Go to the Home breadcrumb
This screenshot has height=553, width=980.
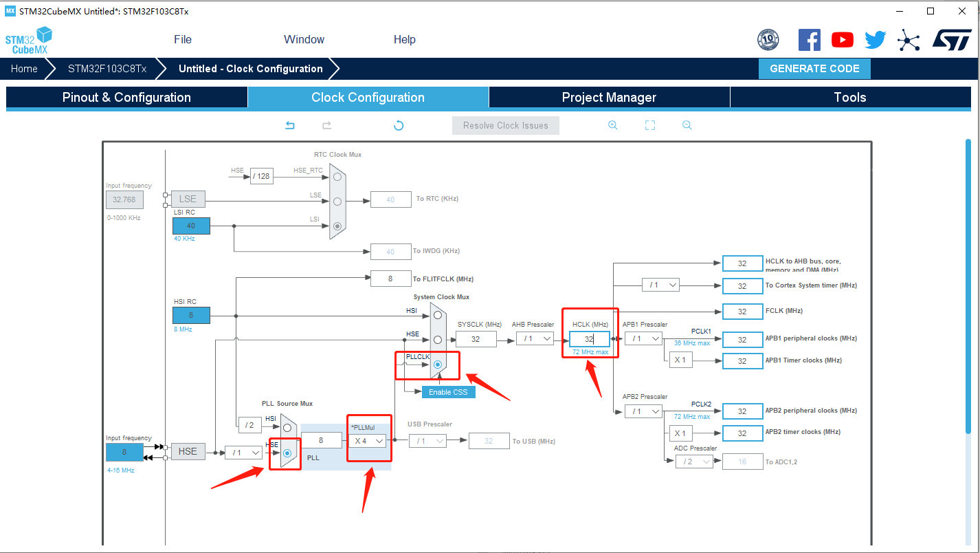click(x=24, y=69)
